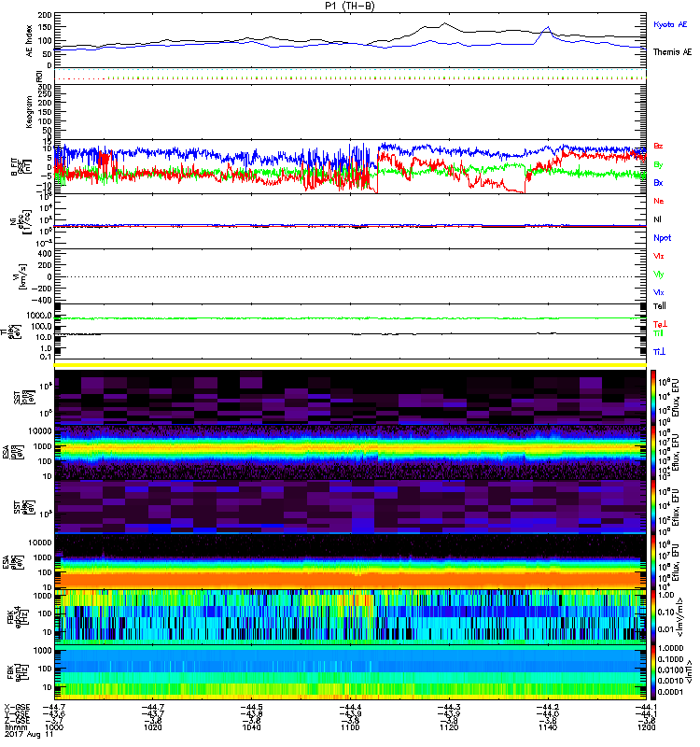
Task: Click the date label 2017 Aug 11
Action: [29, 735]
